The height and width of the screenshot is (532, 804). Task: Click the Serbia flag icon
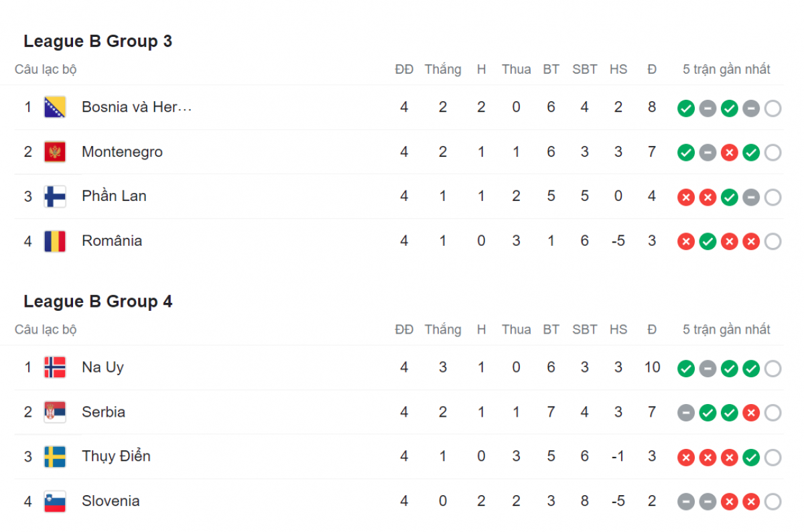[x=55, y=412]
